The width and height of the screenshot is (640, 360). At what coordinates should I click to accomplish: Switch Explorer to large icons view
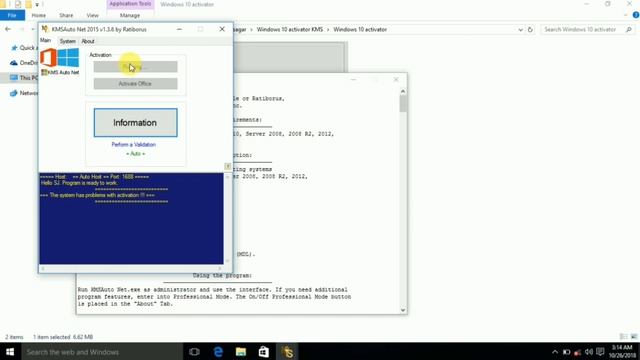coord(634,337)
